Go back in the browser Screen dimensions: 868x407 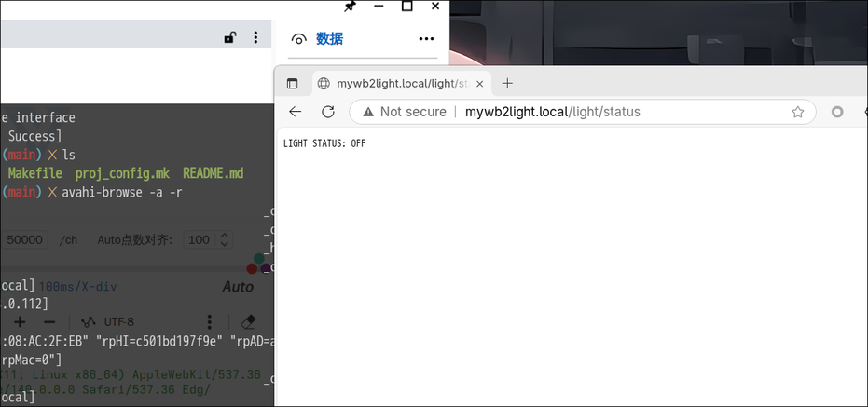click(295, 112)
